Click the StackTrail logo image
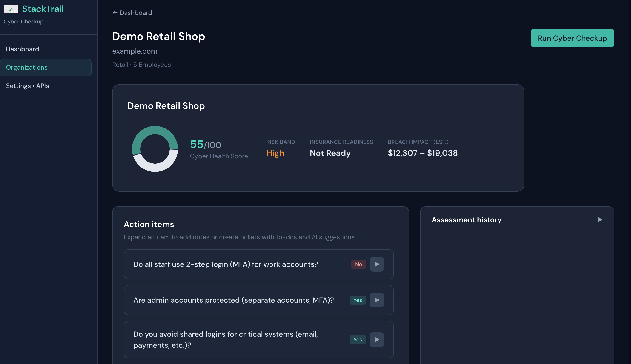This screenshot has height=364, width=631. pos(11,9)
